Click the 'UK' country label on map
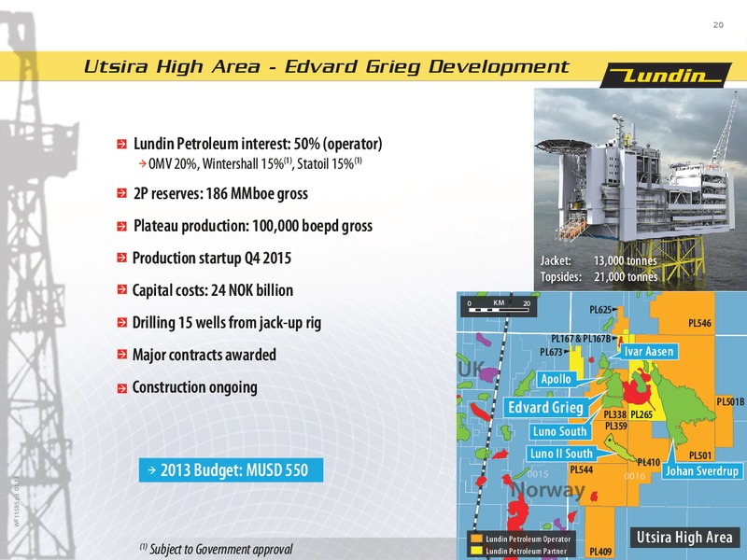The width and height of the screenshot is (747, 560). pyautogui.click(x=472, y=369)
